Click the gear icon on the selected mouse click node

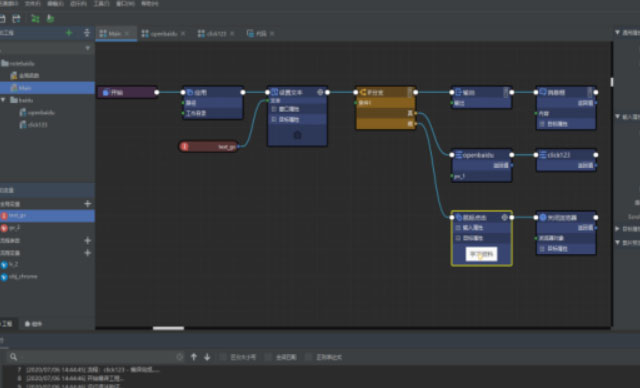[504, 217]
